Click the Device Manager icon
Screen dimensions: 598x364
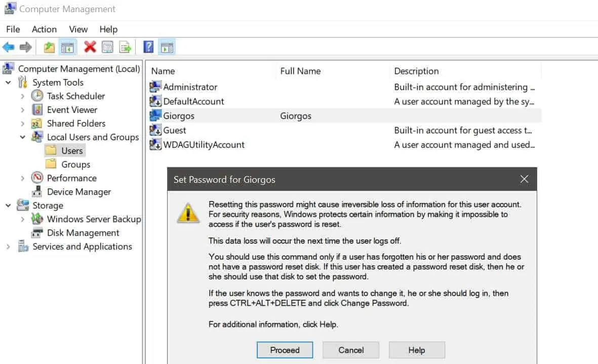click(37, 191)
